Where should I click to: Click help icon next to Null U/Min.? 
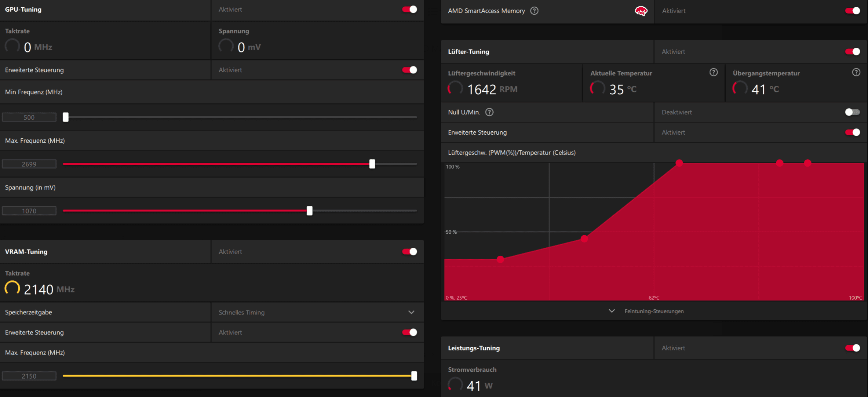tap(489, 112)
